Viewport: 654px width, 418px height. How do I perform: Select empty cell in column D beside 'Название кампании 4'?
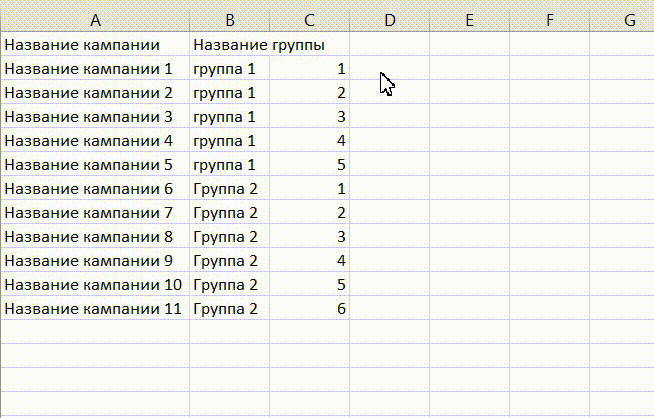pos(390,141)
